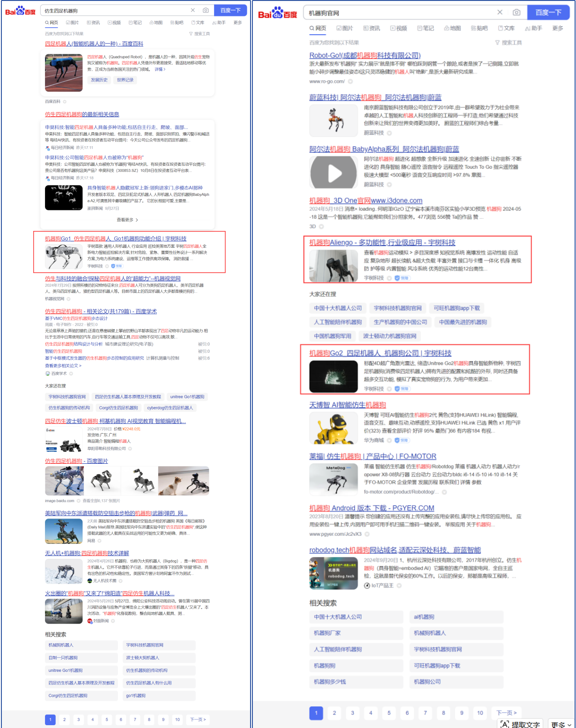576x728 pixels.
Task: Open 仿生四足机器狗 百度图片 result link
Action: 76,461
